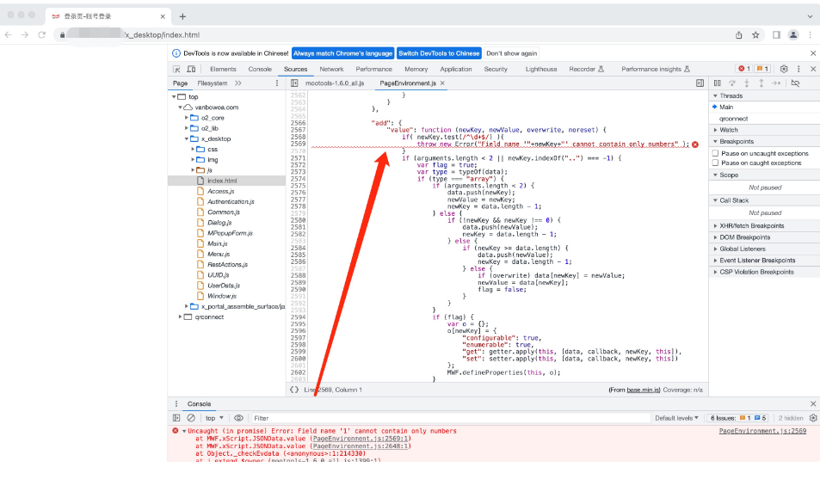Click Switch DevTools to Chinese button

(x=439, y=53)
